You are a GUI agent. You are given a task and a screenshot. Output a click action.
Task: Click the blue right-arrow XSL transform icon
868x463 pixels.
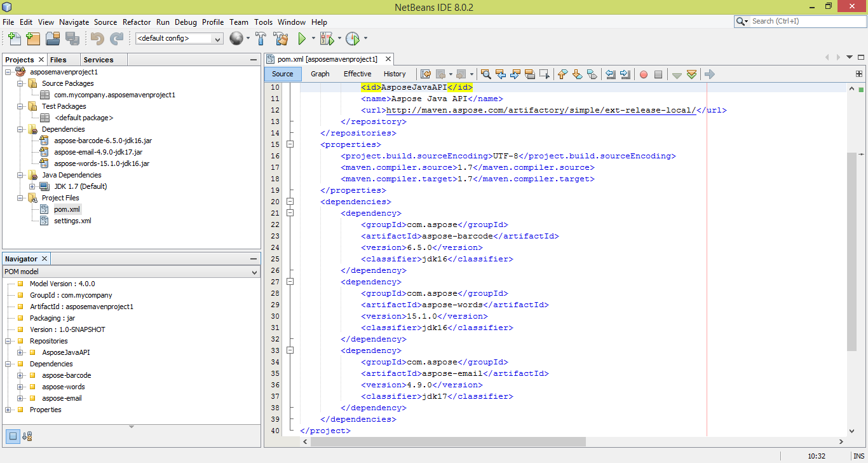(710, 74)
